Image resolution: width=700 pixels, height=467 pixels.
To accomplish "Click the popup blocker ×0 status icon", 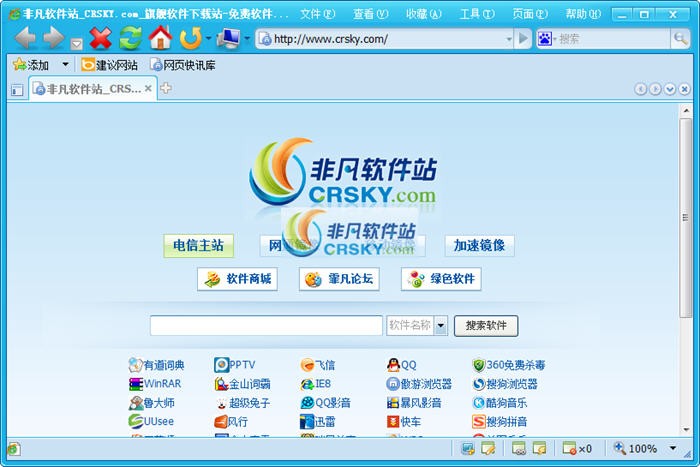I will (x=577, y=449).
